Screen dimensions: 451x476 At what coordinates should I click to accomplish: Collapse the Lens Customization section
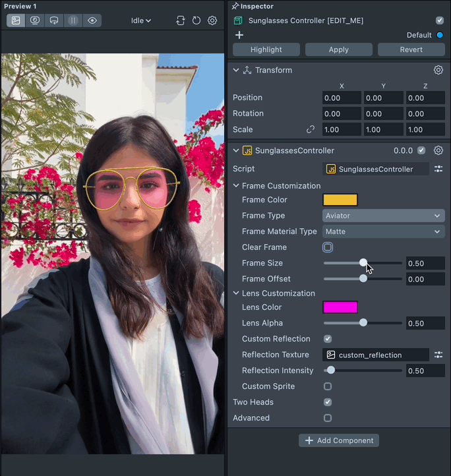pyautogui.click(x=237, y=293)
